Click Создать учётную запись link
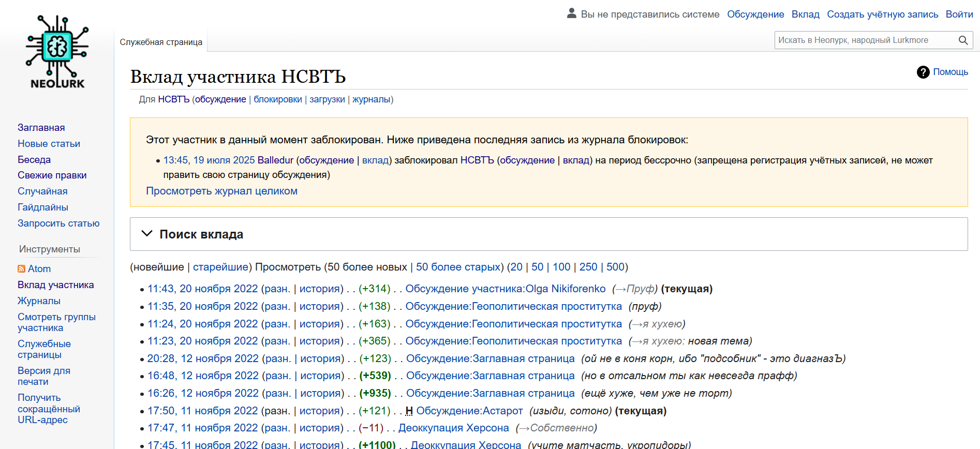 pyautogui.click(x=882, y=14)
